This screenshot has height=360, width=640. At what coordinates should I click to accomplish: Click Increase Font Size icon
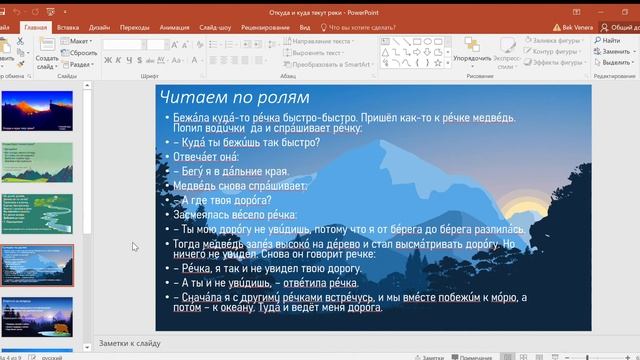[175, 44]
